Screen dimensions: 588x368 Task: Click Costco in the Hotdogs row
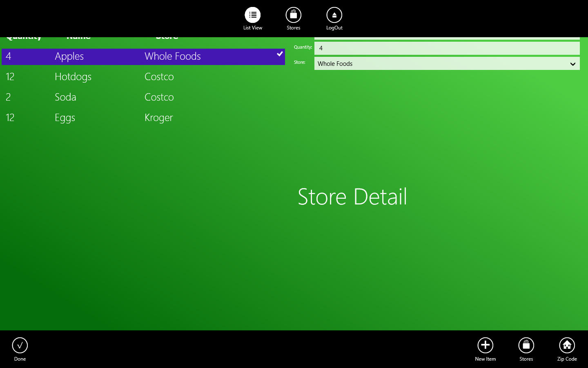pos(159,77)
